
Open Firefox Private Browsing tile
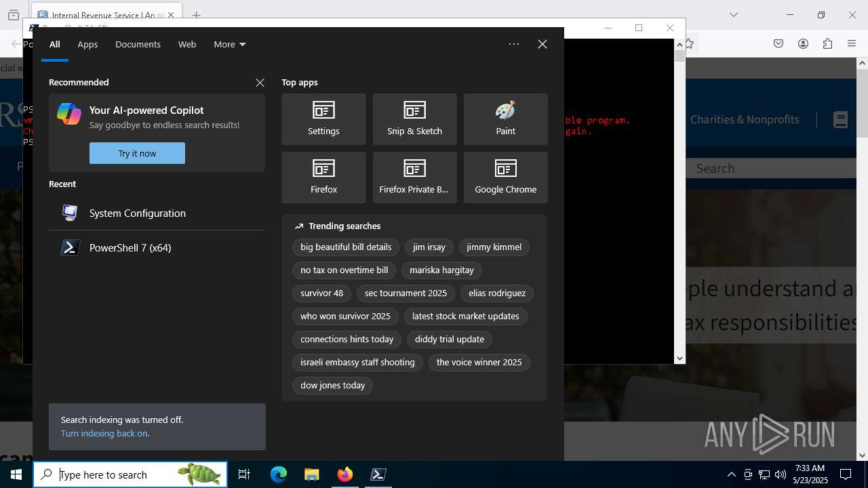(x=414, y=178)
